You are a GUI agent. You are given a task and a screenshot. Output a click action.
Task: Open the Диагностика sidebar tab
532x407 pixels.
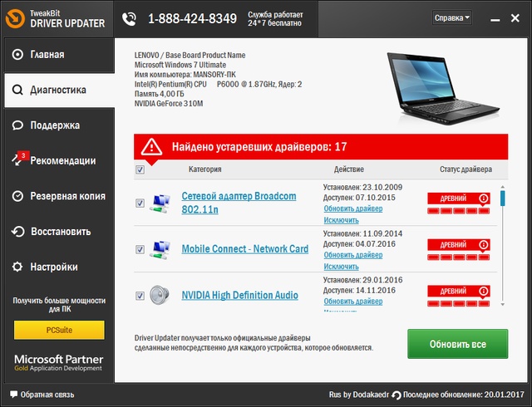pyautogui.click(x=57, y=90)
